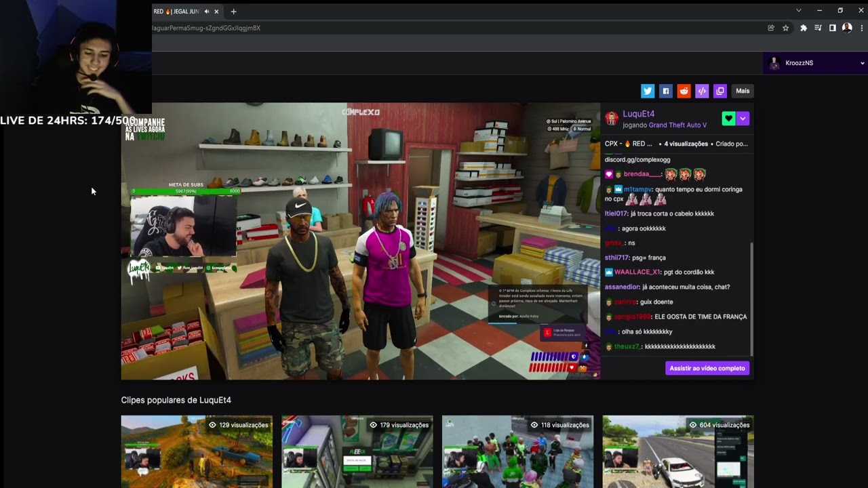The width and height of the screenshot is (868, 488).
Task: Open the LuquEt4 channel name link
Action: click(x=638, y=114)
